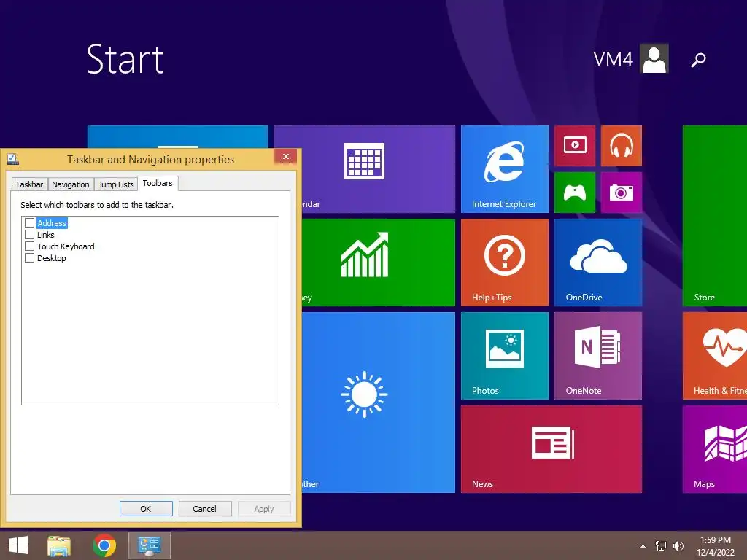747x560 pixels.
Task: Open the Internet Explorer tile
Action: pyautogui.click(x=505, y=169)
